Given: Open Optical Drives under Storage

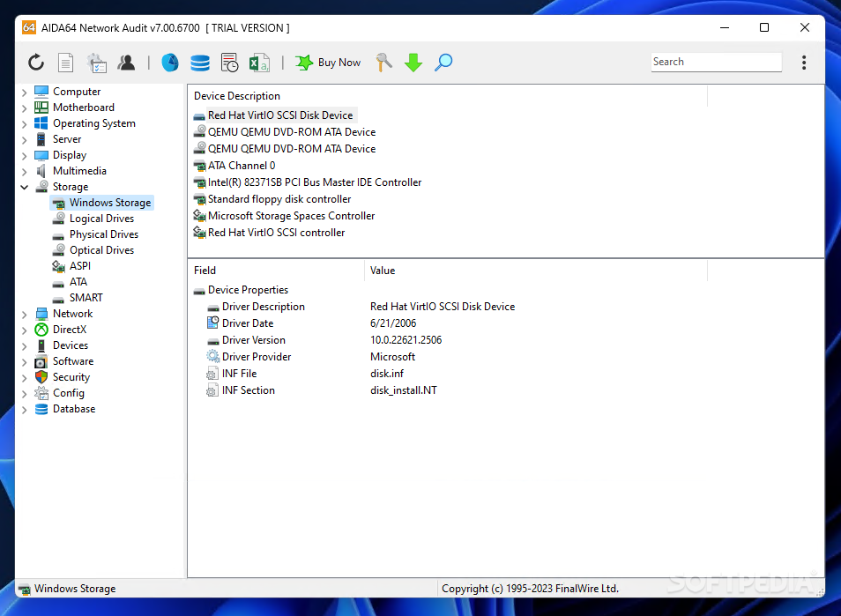Looking at the screenshot, I should tap(102, 249).
